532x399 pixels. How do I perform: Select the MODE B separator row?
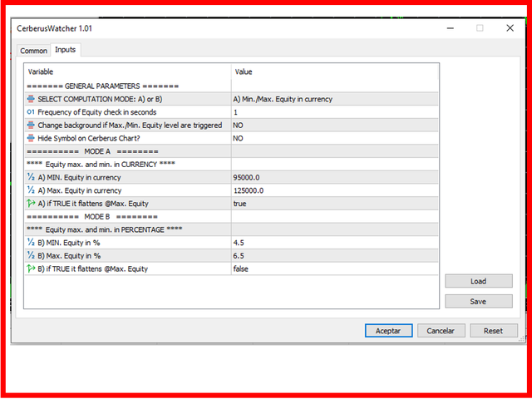231,216
